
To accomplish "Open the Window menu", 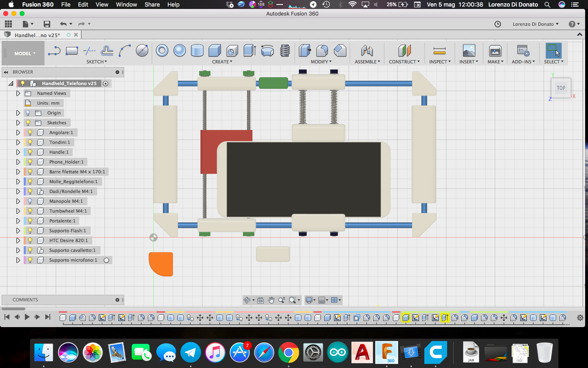I will click(127, 4).
